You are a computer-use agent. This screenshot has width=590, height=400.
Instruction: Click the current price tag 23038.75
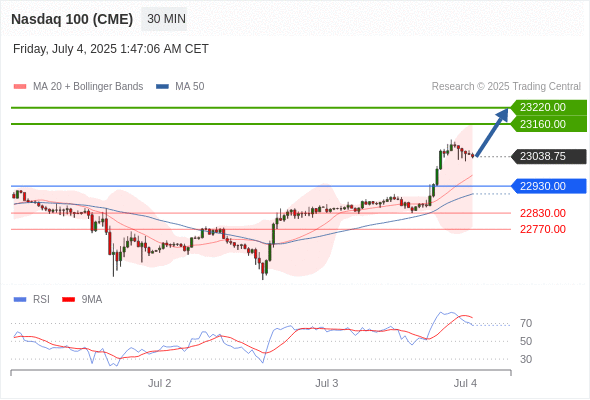pos(549,157)
